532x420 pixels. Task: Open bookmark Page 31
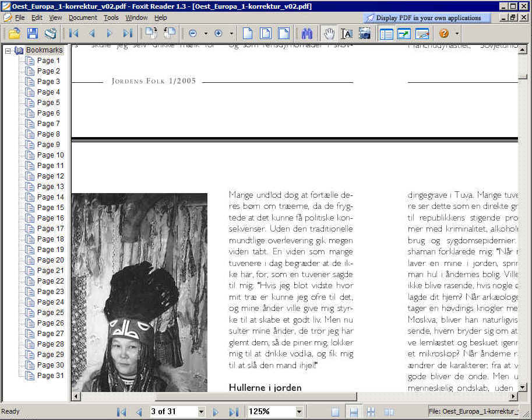(50, 376)
